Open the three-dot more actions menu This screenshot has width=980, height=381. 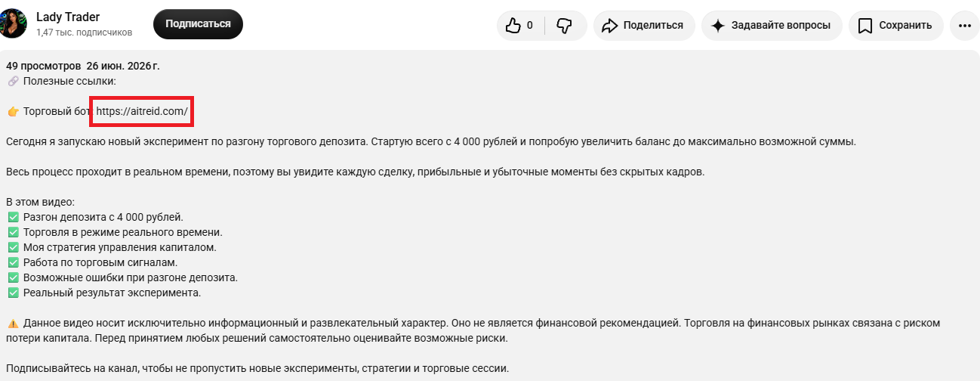(x=964, y=25)
